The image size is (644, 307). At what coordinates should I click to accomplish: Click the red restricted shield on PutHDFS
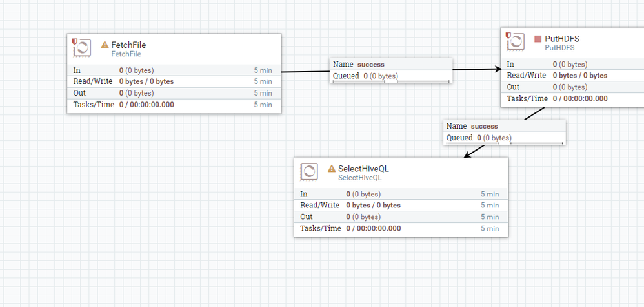click(x=508, y=35)
